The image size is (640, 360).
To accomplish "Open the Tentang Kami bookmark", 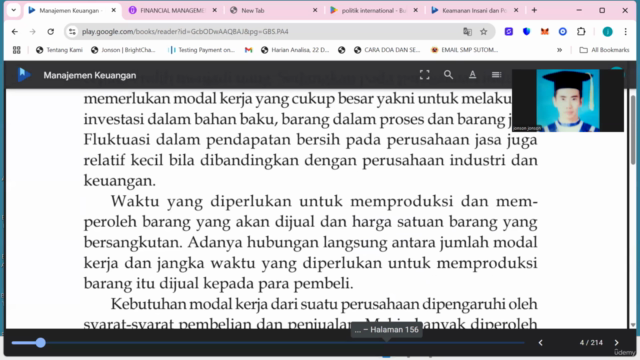I will tap(59, 50).
